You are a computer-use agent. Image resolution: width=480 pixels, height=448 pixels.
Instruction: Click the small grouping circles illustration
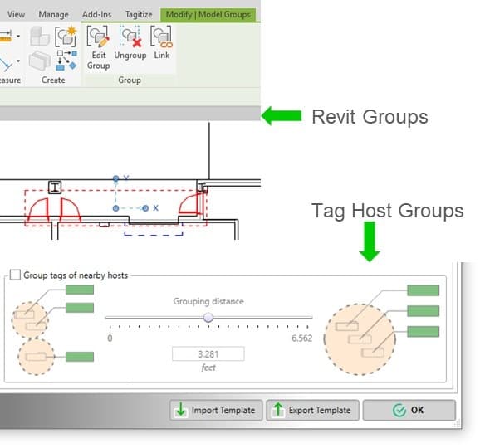click(x=33, y=338)
